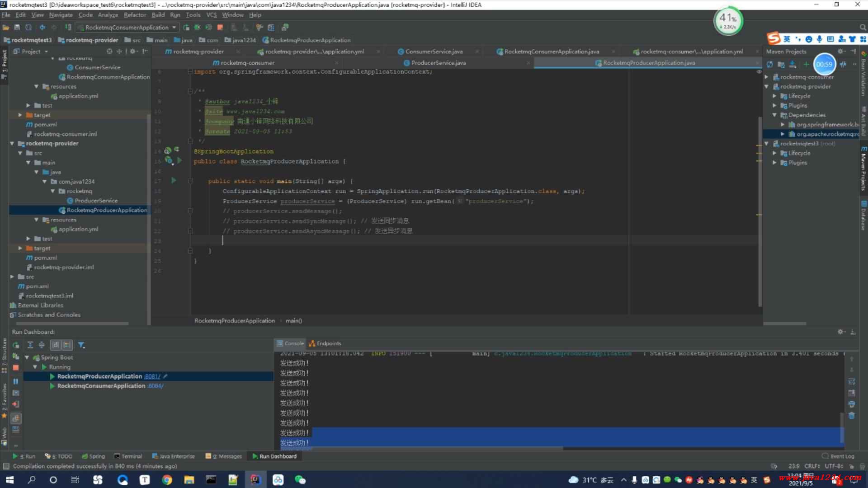Screen dimensions: 868x488
Task: Click the Project panel horizontal scrollbar
Action: coord(72,324)
